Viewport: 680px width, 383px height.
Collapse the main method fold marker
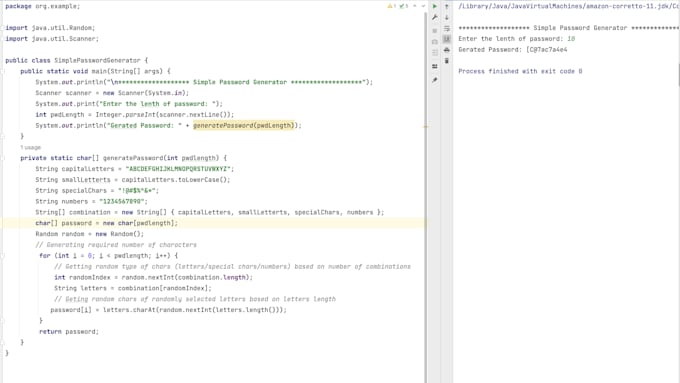click(x=2, y=71)
